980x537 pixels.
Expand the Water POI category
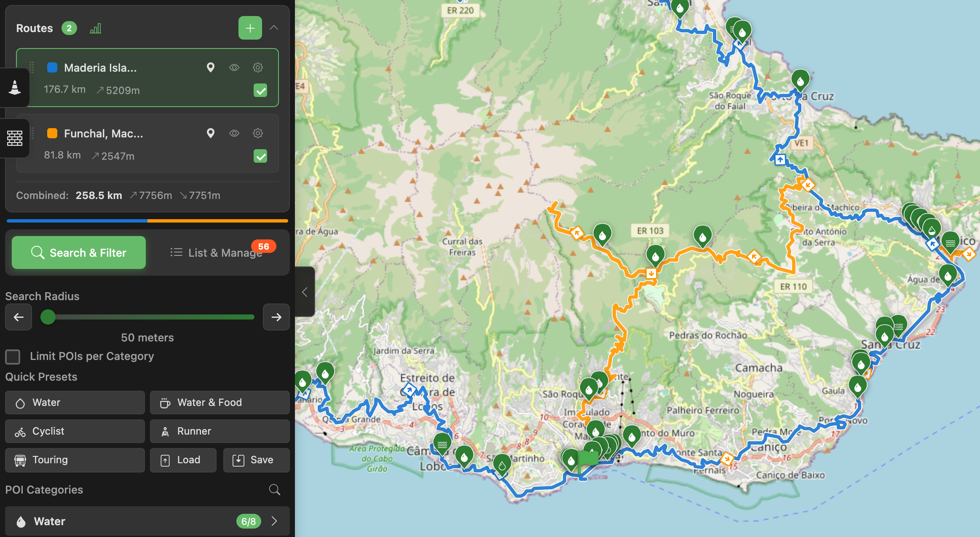[274, 521]
